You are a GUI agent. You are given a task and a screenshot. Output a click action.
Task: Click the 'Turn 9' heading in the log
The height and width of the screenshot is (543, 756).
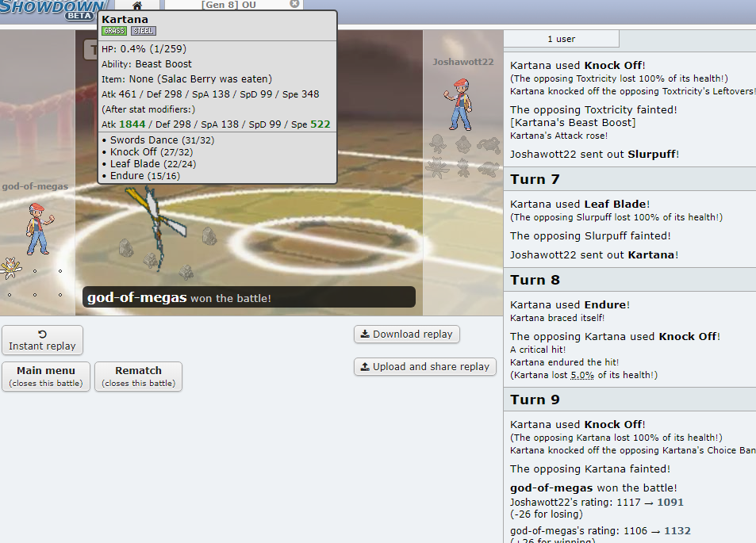pyautogui.click(x=535, y=400)
